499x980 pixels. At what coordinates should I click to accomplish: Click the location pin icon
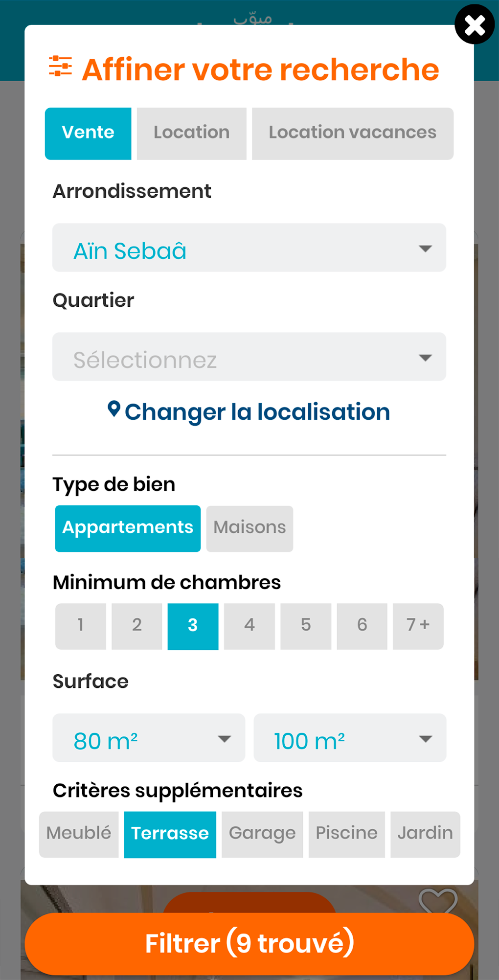click(114, 410)
